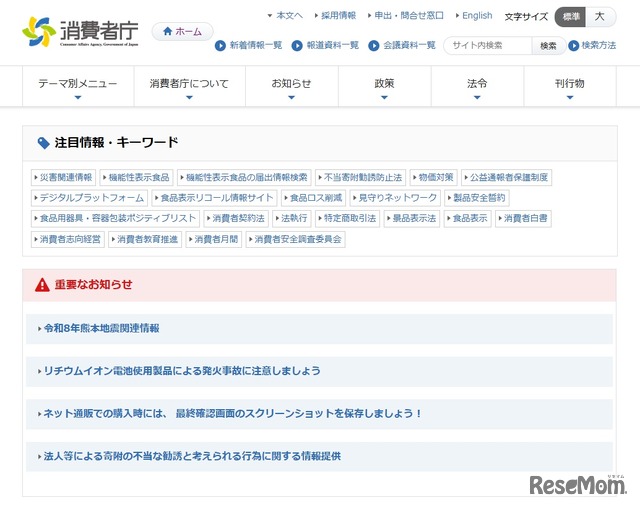Viewport: 640px width, 508px height.
Task: Open 製品安全誓約 tag
Action: tap(476, 198)
